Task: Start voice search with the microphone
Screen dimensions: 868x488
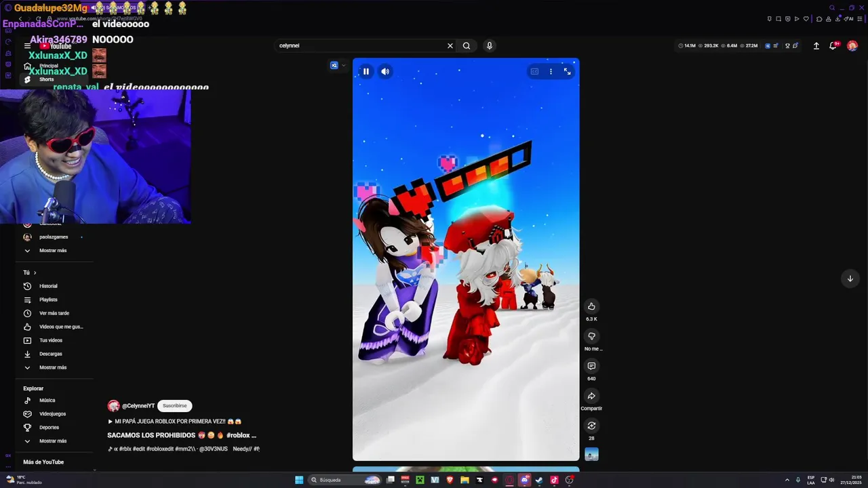Action: point(489,45)
